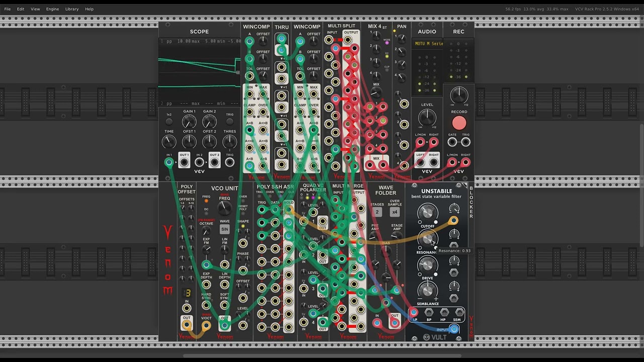Click the Scope GAIN 1 knob
Screen dimensions: 644x362
[189, 122]
